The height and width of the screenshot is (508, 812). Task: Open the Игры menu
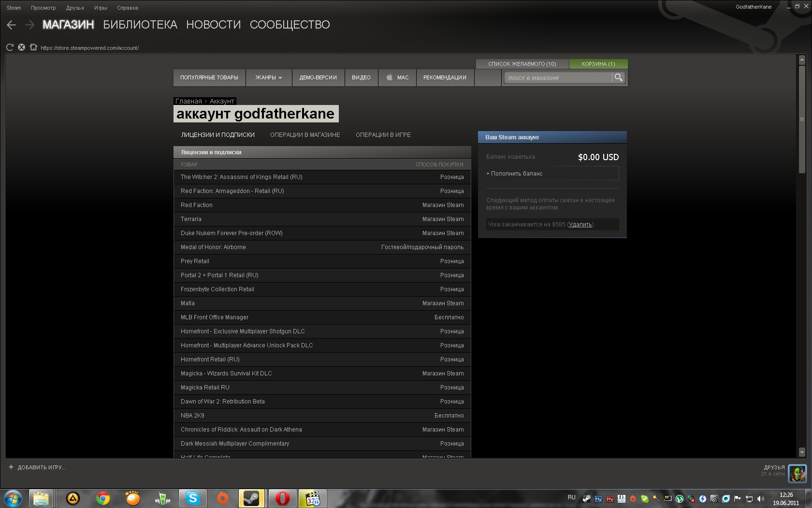point(101,8)
